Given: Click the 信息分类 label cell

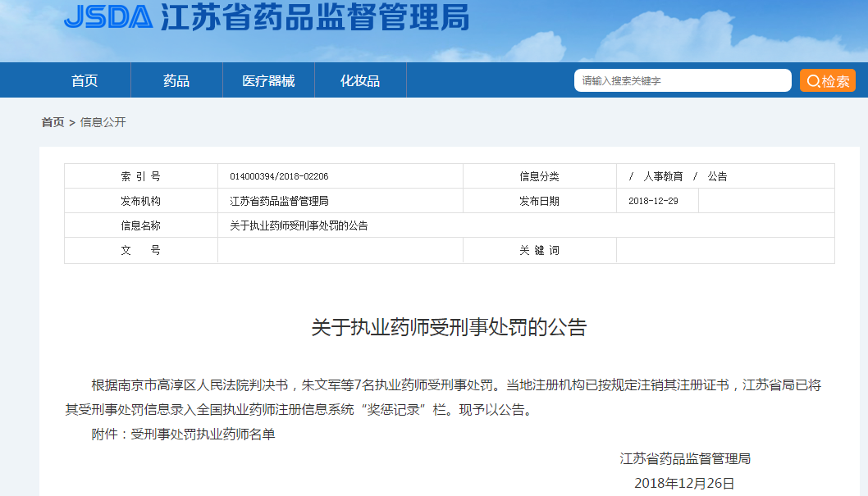Looking at the screenshot, I should pyautogui.click(x=540, y=176).
